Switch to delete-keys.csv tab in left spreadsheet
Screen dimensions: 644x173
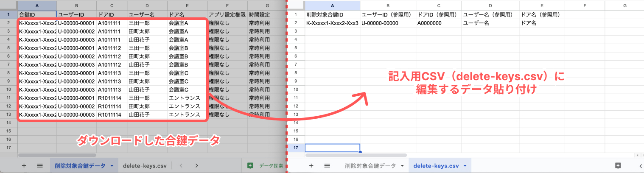[x=144, y=166]
